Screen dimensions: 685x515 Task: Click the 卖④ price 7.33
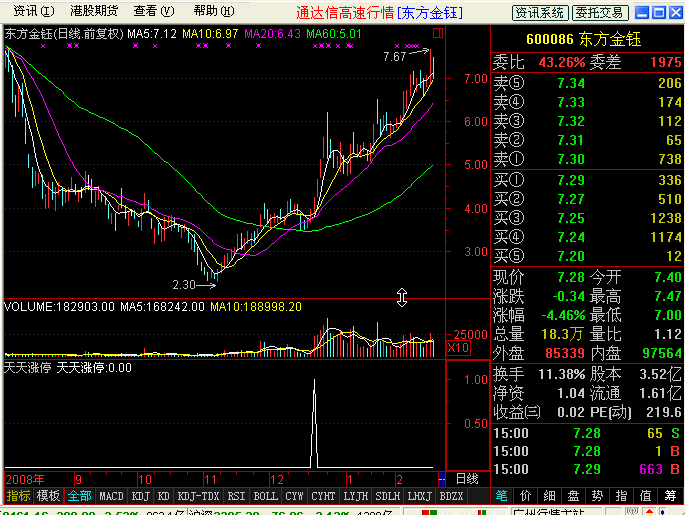[571, 102]
